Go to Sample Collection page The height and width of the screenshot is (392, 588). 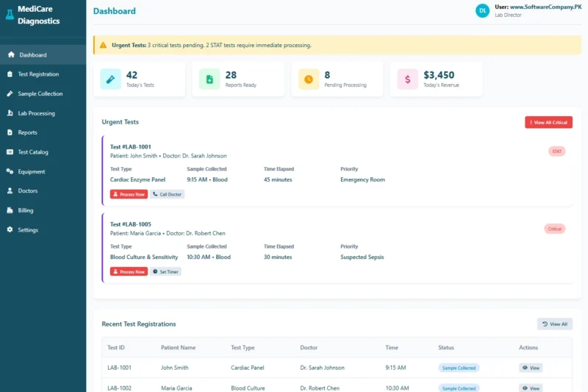[40, 94]
